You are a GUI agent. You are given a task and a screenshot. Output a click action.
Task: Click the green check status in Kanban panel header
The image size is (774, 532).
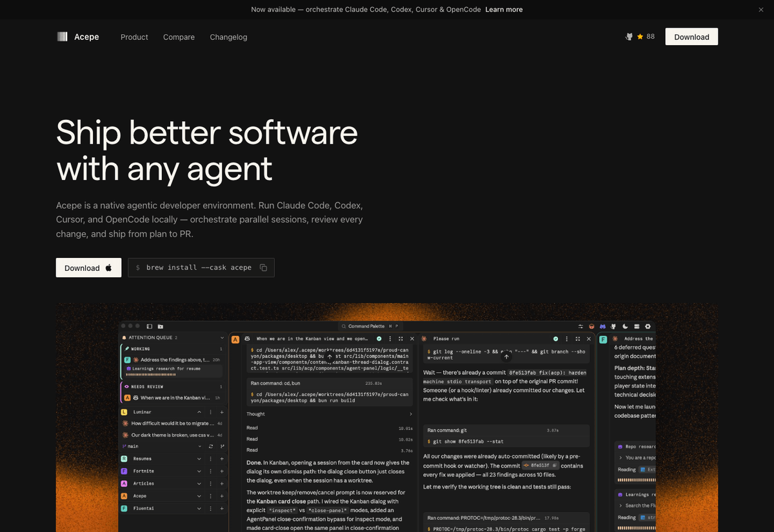tap(379, 339)
